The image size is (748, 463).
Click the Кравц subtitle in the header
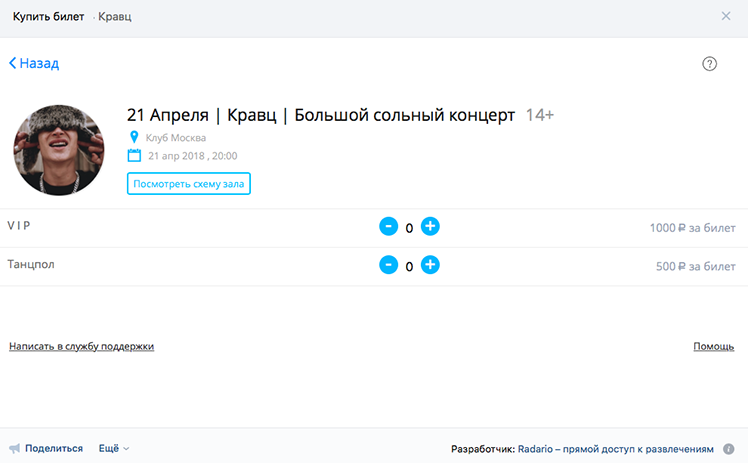[x=114, y=17]
